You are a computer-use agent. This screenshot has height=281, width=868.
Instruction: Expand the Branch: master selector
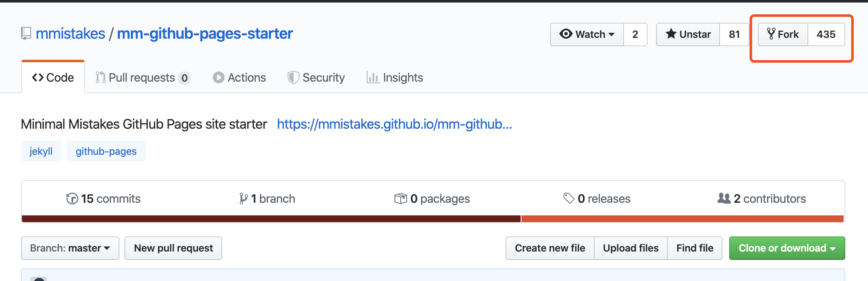[x=70, y=248]
